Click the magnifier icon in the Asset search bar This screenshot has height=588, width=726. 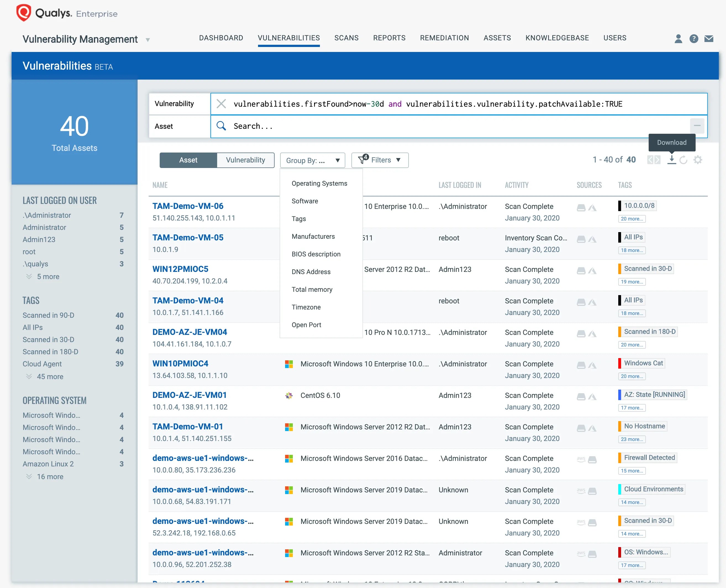coord(221,126)
